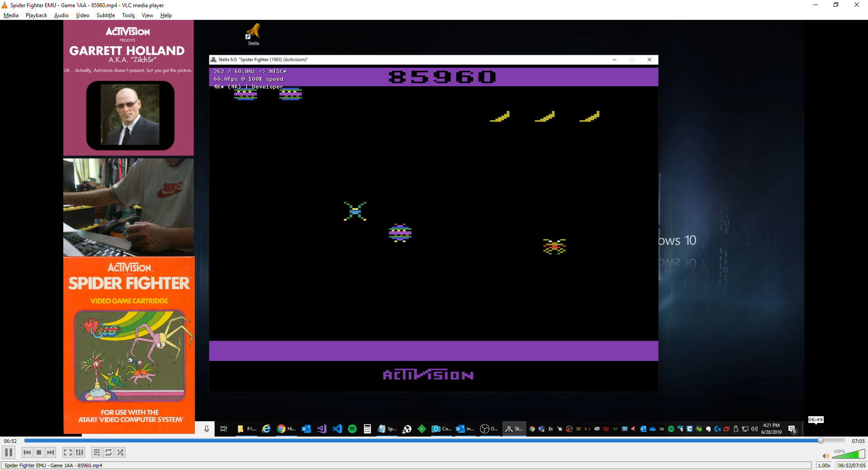Restore down the VLC window
This screenshot has width=868, height=470.
tap(836, 5)
